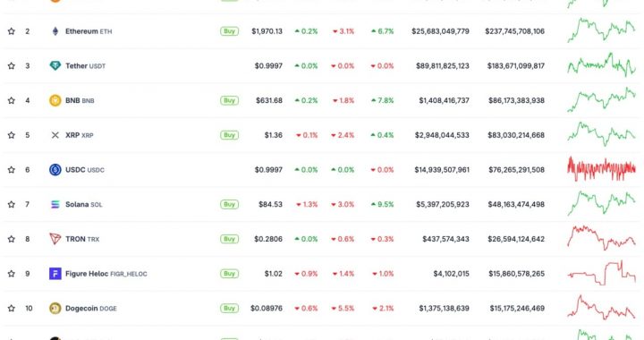Select Dogecoin market cap $15,175,246,469
644x340 pixels.
tap(517, 309)
